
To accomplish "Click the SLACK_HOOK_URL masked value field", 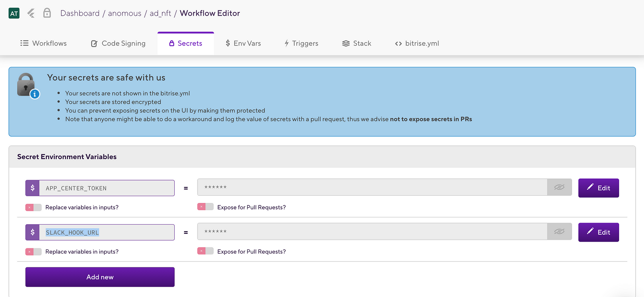I will point(372,231).
